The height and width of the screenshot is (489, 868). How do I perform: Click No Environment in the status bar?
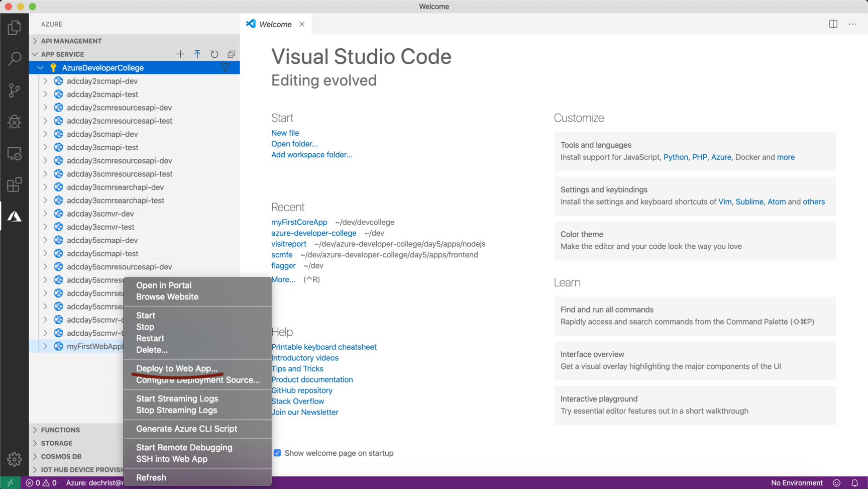click(x=797, y=482)
